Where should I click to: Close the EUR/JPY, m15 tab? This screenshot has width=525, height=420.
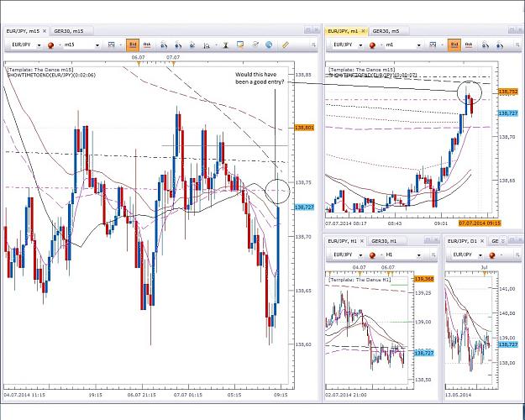[45, 31]
